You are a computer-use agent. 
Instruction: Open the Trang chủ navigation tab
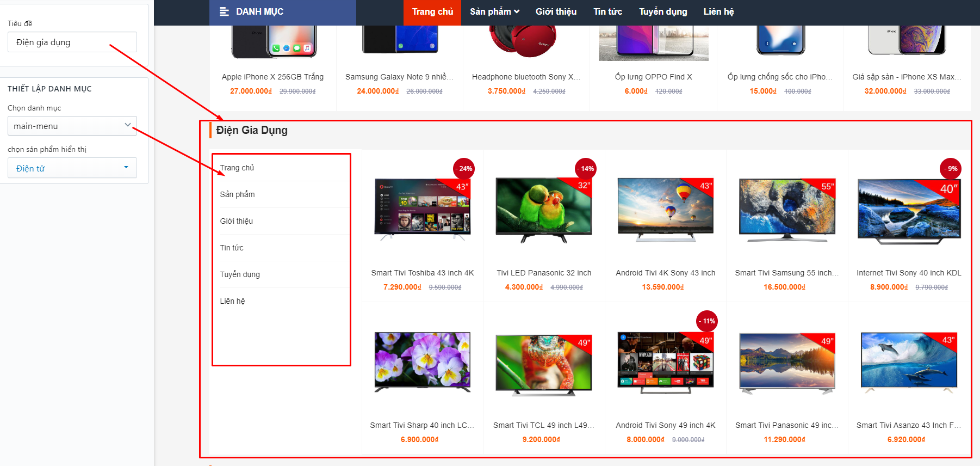(432, 12)
